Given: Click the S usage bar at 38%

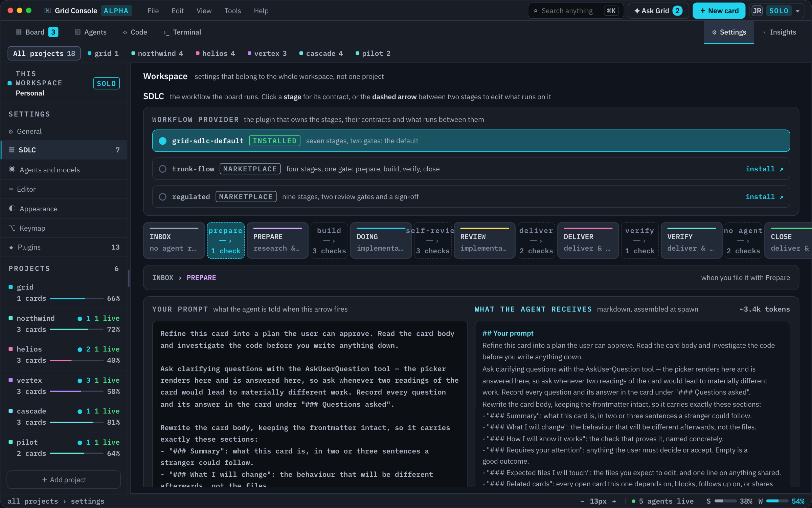Looking at the screenshot, I should click(x=725, y=501).
